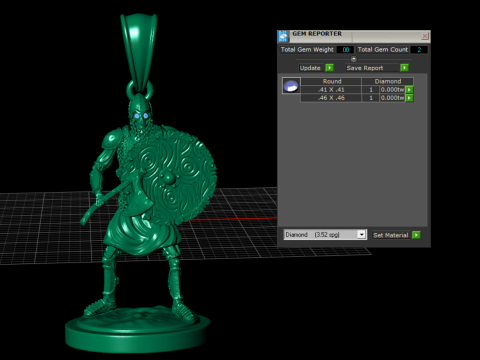Select the round gem thumbnail icon
480x360 pixels.
pyautogui.click(x=291, y=86)
